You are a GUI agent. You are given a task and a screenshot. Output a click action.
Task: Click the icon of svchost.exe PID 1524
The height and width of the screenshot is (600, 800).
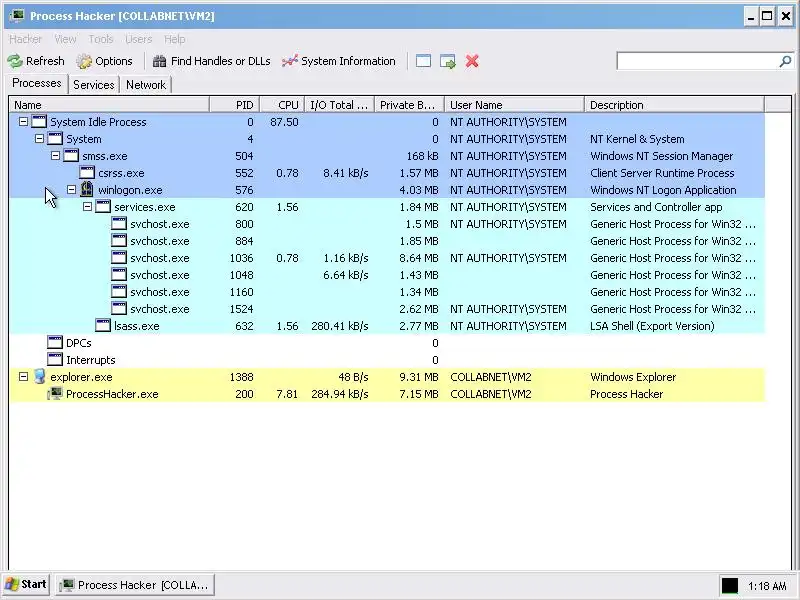[x=119, y=309]
